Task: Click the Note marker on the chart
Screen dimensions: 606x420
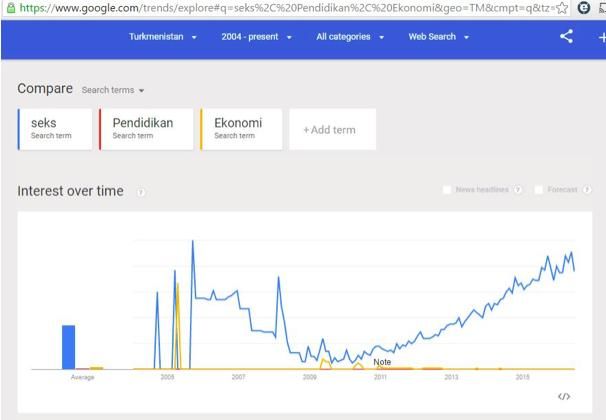Action: 382,362
